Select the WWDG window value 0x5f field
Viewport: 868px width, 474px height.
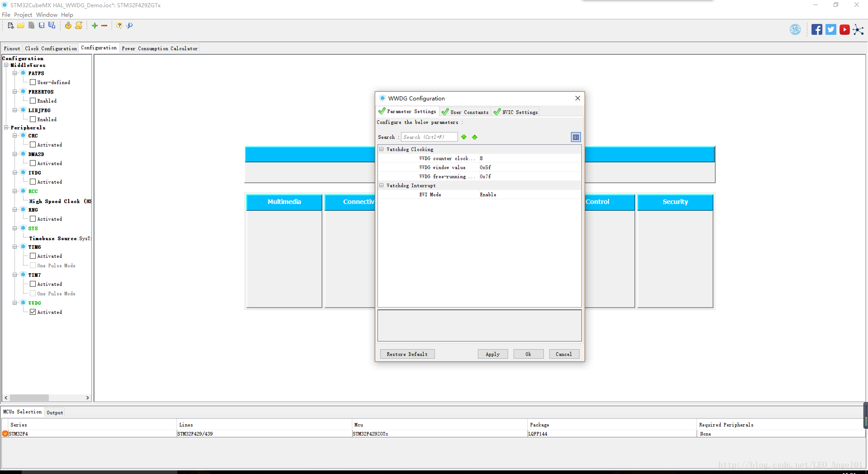(x=530, y=167)
